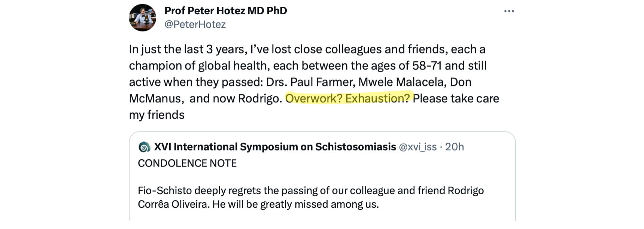
Task: Open the three-dot more options menu
Action: pos(509,11)
